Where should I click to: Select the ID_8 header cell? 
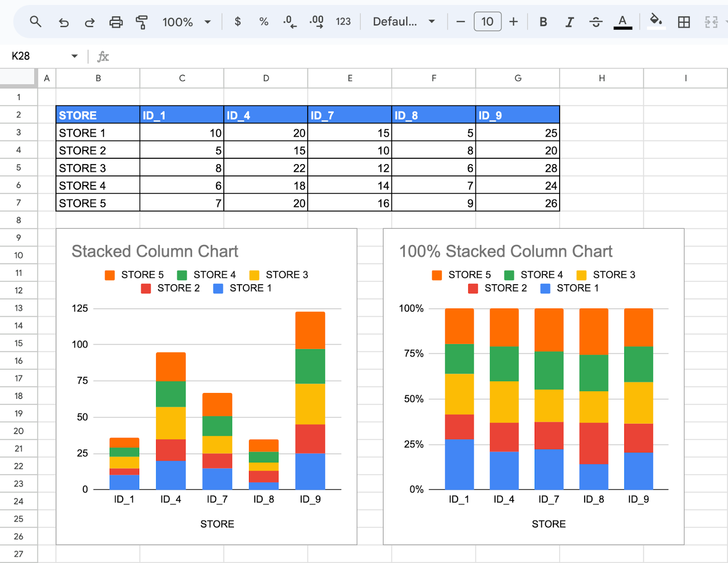(x=434, y=115)
